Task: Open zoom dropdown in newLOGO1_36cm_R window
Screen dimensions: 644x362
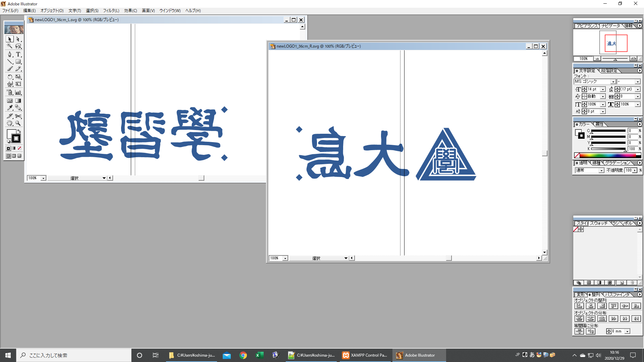Action: coord(285,258)
